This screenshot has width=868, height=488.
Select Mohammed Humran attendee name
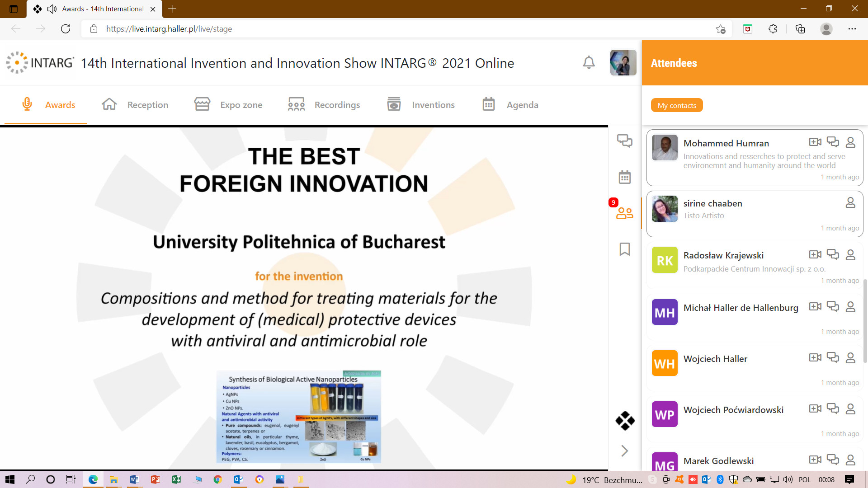(726, 143)
